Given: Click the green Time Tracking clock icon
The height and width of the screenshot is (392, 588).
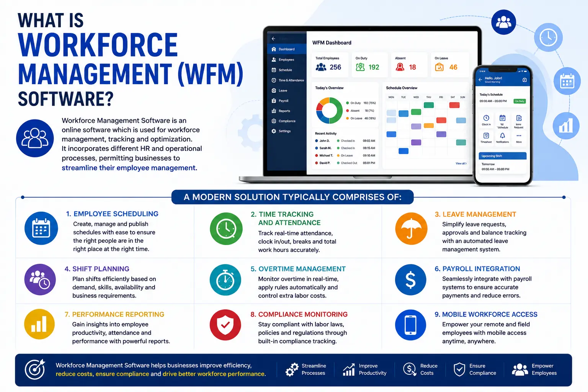Looking at the screenshot, I should coord(226,229).
